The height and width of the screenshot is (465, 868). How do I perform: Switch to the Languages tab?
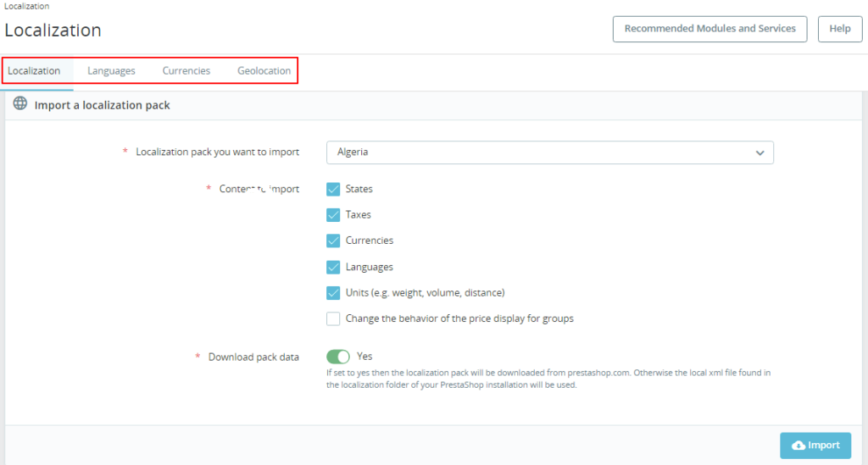(111, 71)
